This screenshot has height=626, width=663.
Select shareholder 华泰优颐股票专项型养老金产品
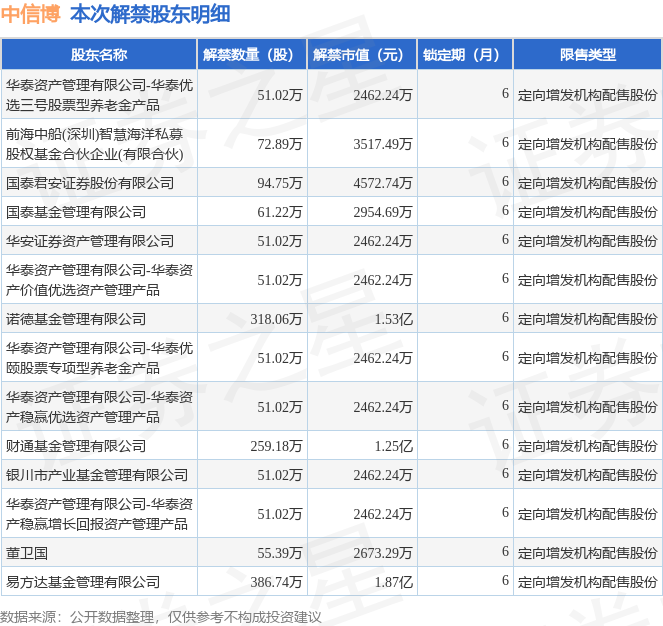click(99, 358)
